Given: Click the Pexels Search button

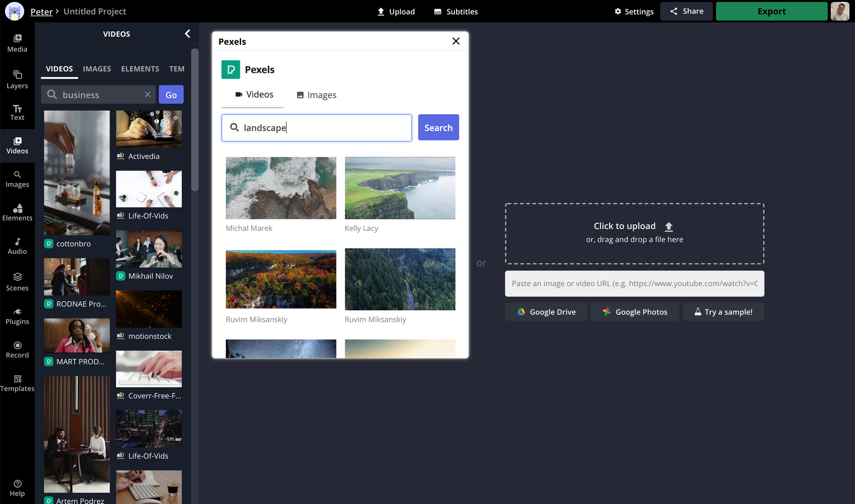Looking at the screenshot, I should pos(438,127).
